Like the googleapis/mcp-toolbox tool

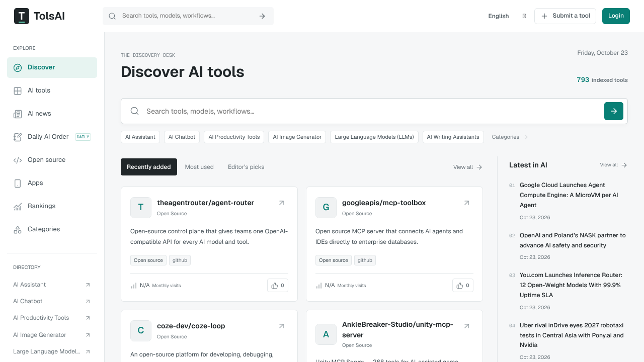click(x=463, y=286)
